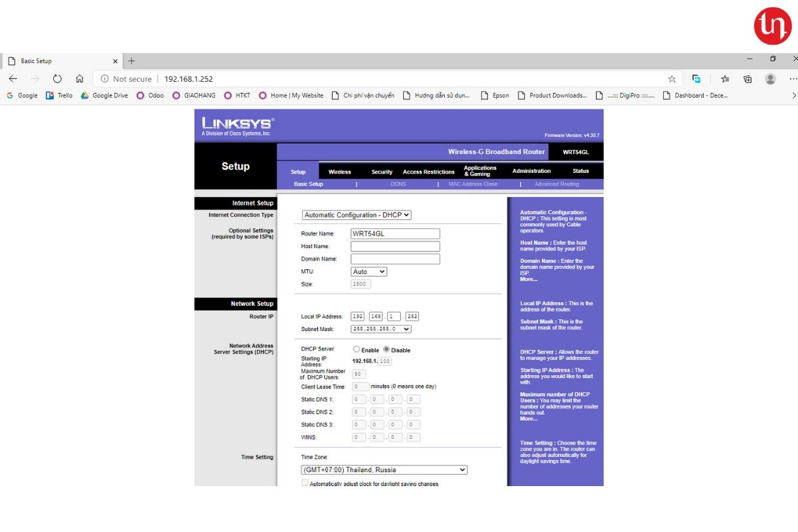Open the Odoo bookmark

[x=150, y=95]
